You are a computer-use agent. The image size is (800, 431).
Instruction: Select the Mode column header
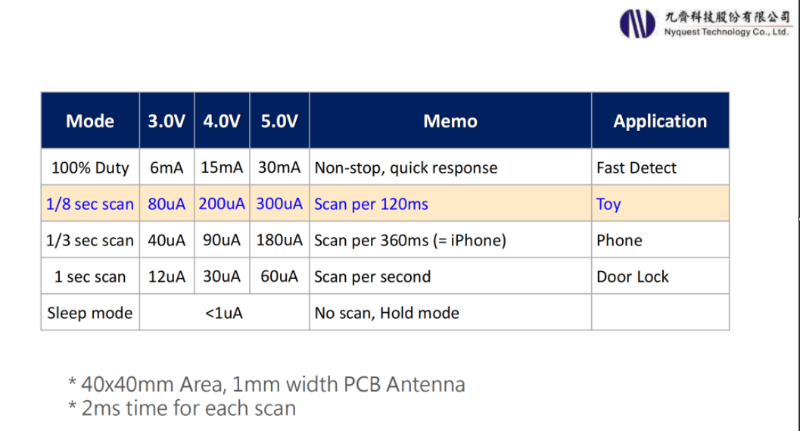90,121
